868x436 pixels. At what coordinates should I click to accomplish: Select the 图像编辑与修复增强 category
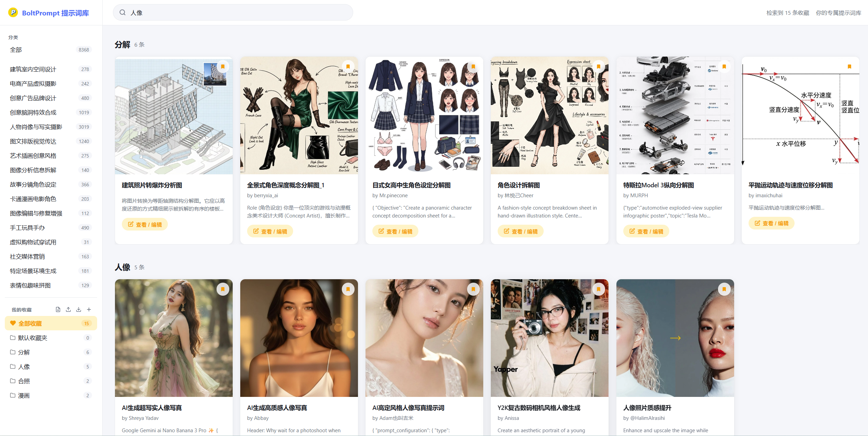point(51,213)
